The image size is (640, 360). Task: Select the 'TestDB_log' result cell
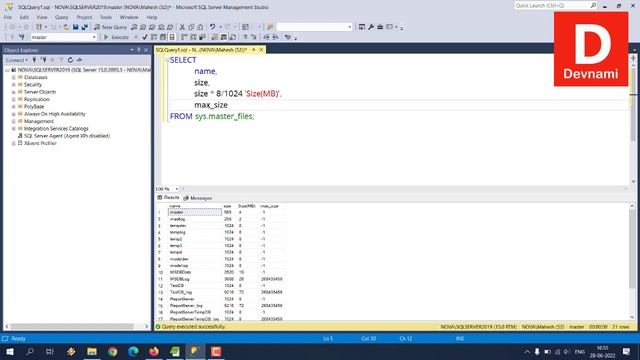tap(195, 292)
